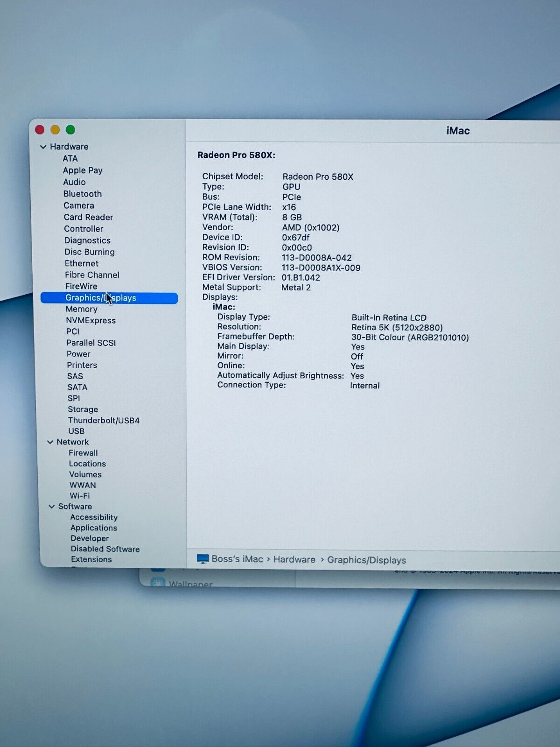
Task: Open Applications under Software
Action: point(94,528)
